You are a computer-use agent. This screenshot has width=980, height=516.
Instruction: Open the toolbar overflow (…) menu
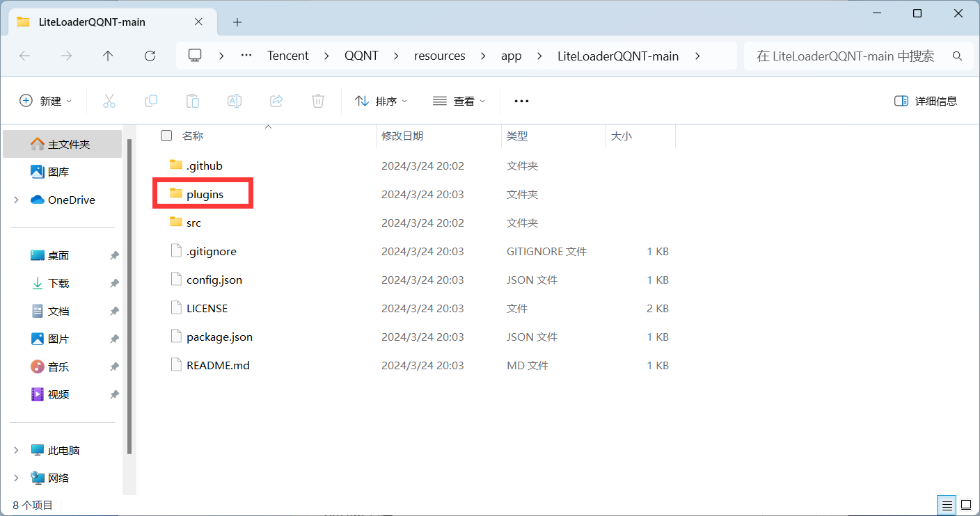(521, 100)
